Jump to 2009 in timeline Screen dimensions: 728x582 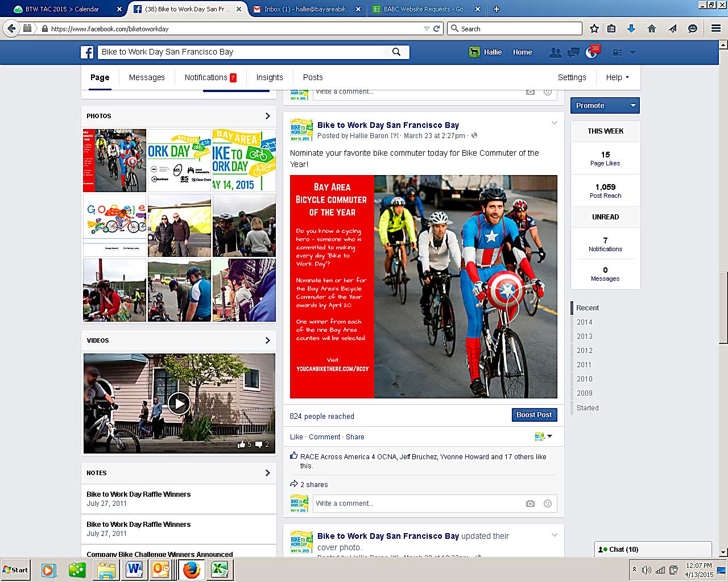585,393
